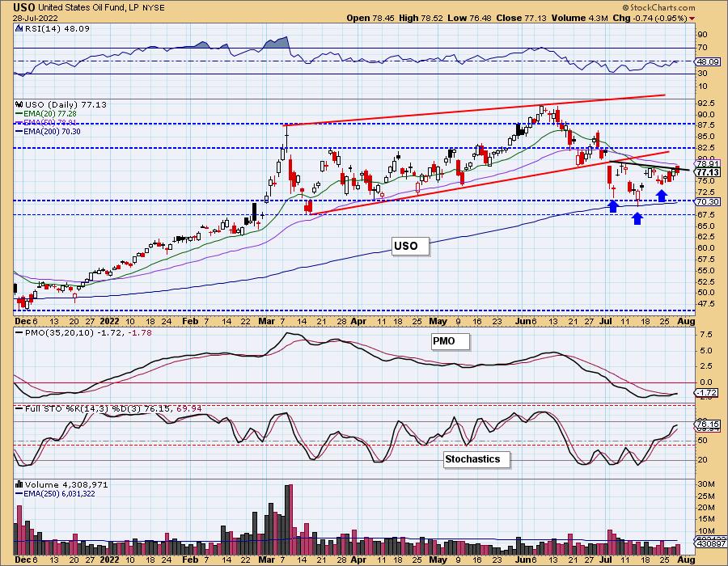Click the 48.09 value tag on RSI axis
This screenshot has width=728, height=566.
point(708,61)
